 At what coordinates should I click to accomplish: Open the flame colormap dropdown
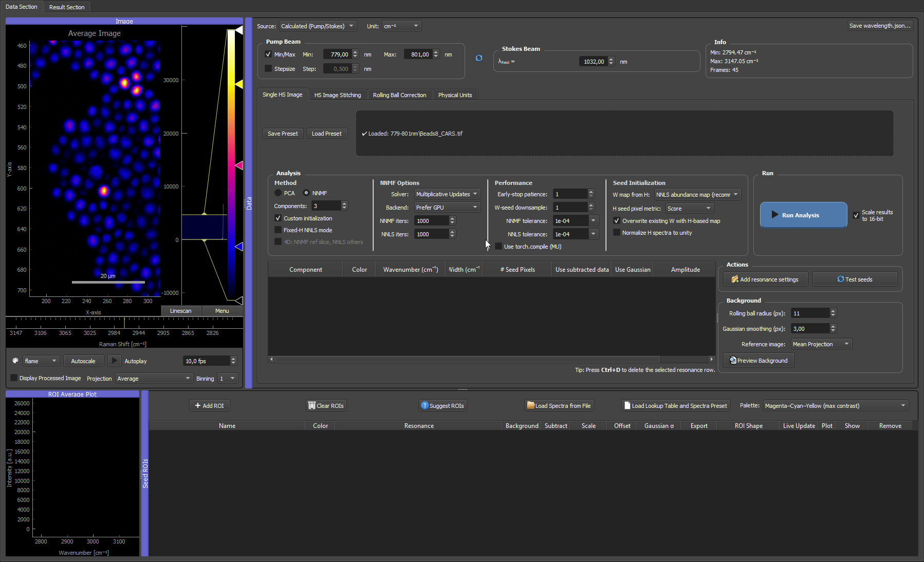(x=41, y=361)
